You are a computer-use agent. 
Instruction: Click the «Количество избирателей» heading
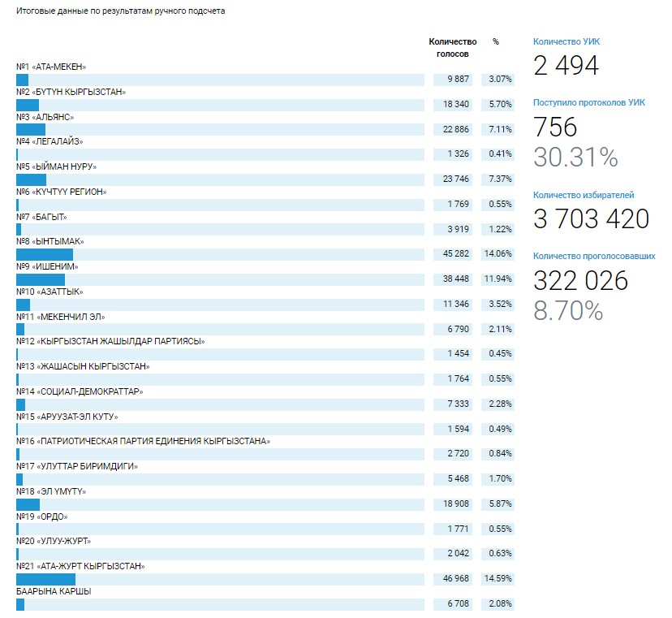coord(584,195)
